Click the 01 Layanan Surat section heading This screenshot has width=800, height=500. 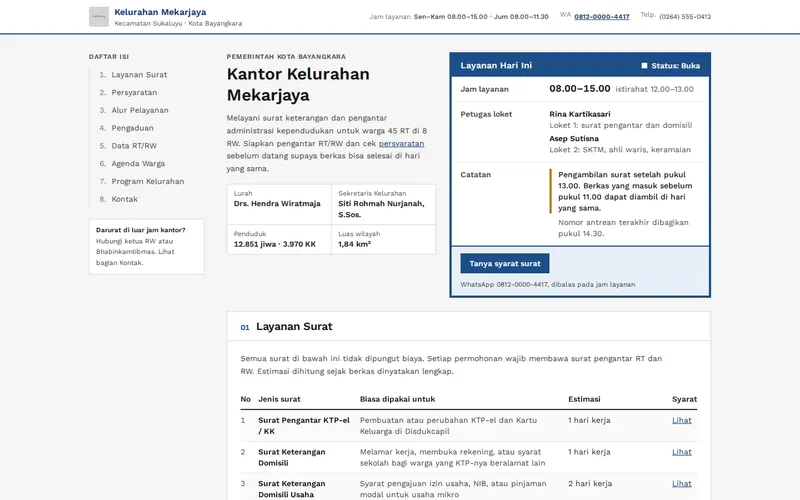click(x=286, y=327)
